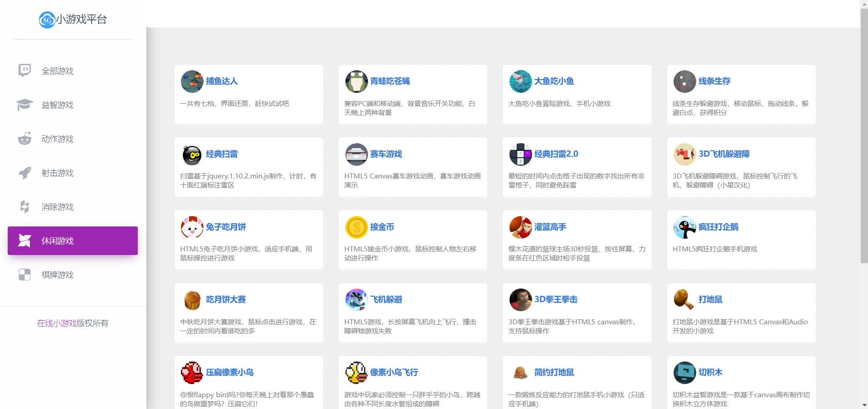Click the 压扁像素小鸟 red bird icon
The height and width of the screenshot is (409, 868).
coord(192,372)
